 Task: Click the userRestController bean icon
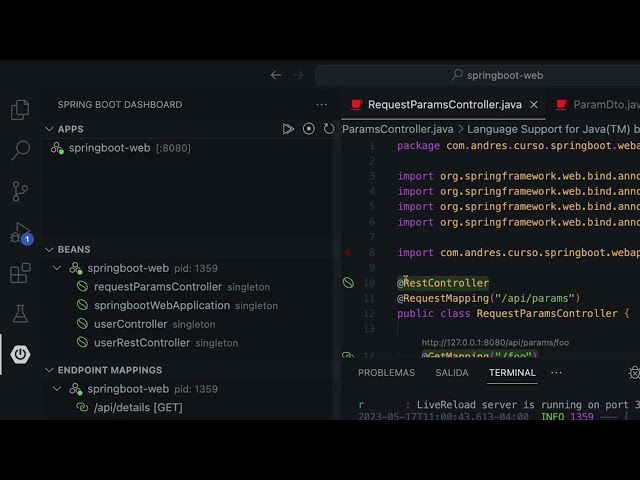click(82, 342)
